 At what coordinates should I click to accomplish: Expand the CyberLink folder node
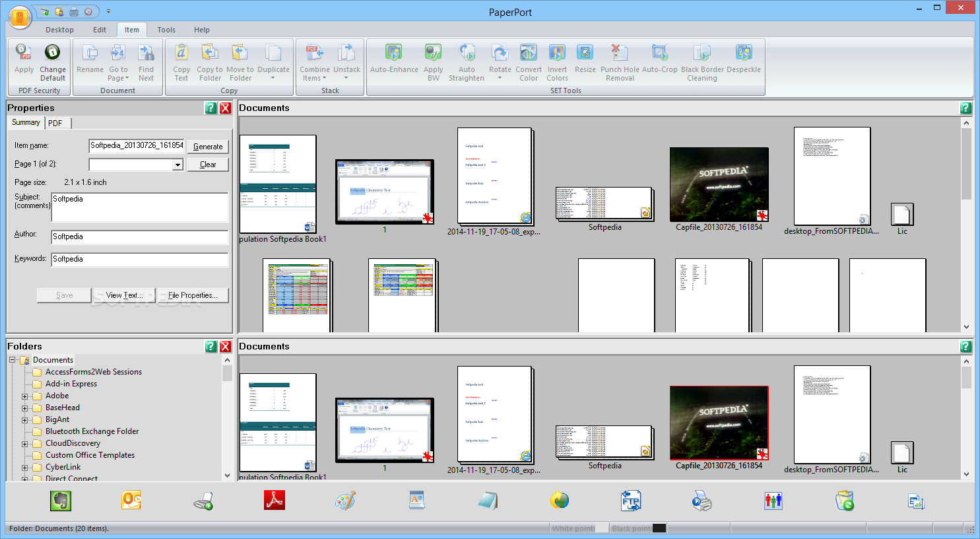[25, 468]
